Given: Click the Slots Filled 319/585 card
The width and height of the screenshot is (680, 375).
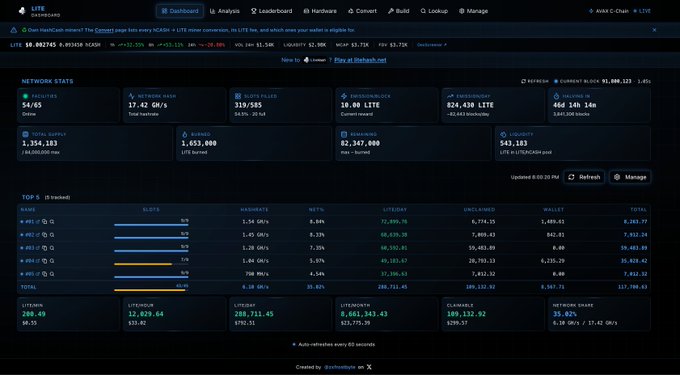Looking at the screenshot, I should coord(280,105).
